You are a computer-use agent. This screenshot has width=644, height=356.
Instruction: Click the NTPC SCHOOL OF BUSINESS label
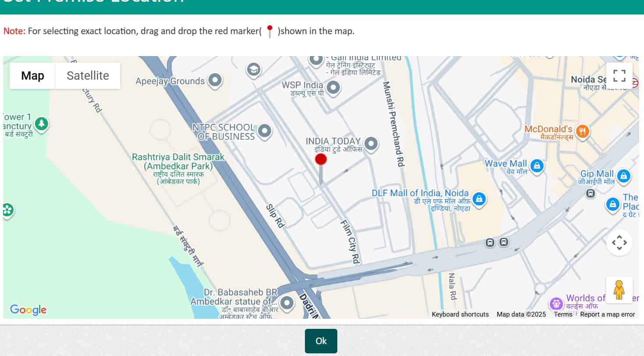coord(223,132)
